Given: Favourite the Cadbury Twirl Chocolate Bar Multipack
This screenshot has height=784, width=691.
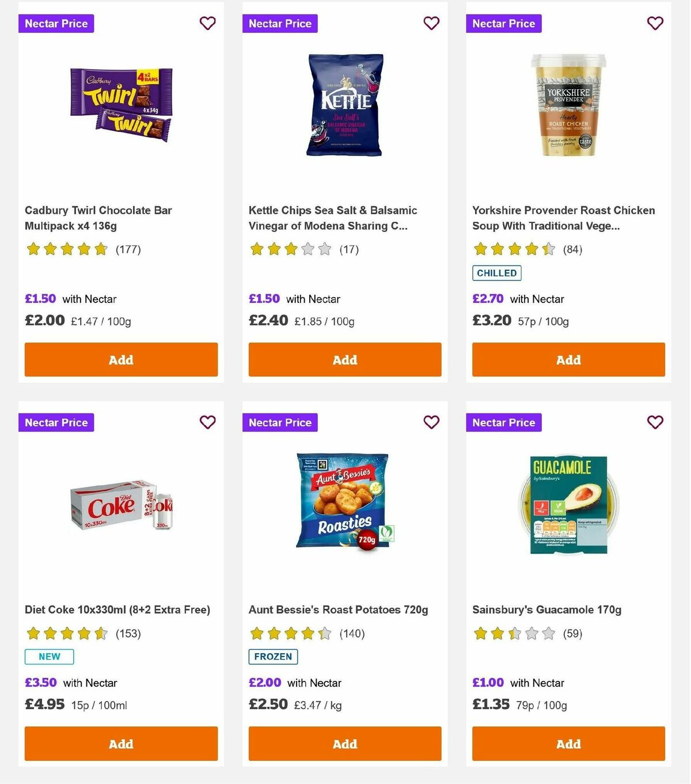Looking at the screenshot, I should (207, 23).
